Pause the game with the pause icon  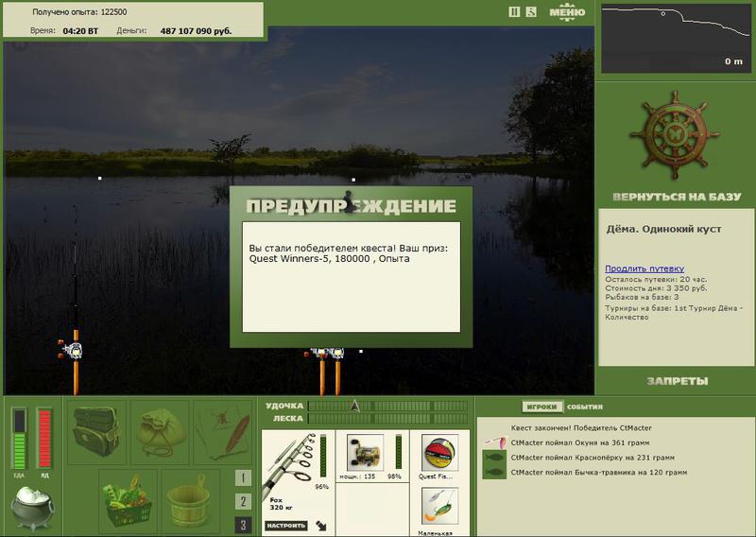(514, 12)
